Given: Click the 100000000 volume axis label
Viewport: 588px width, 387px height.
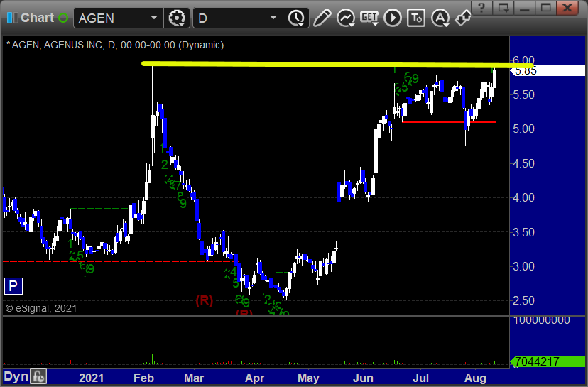Looking at the screenshot, I should pyautogui.click(x=542, y=320).
